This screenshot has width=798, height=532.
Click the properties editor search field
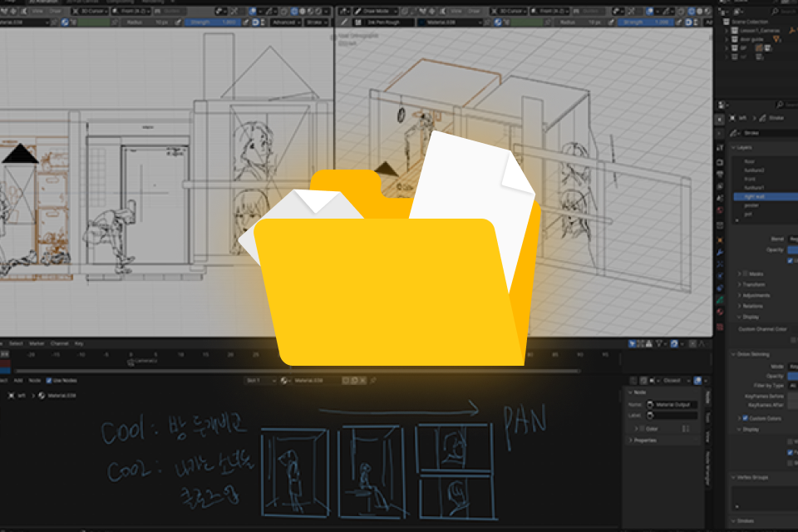coord(787,105)
